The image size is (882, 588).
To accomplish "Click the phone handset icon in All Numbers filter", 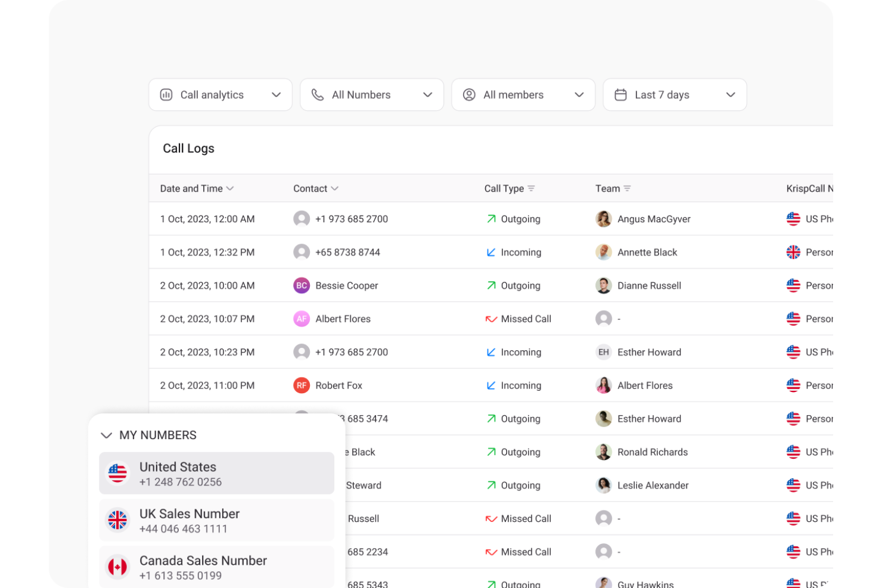I will (x=318, y=94).
